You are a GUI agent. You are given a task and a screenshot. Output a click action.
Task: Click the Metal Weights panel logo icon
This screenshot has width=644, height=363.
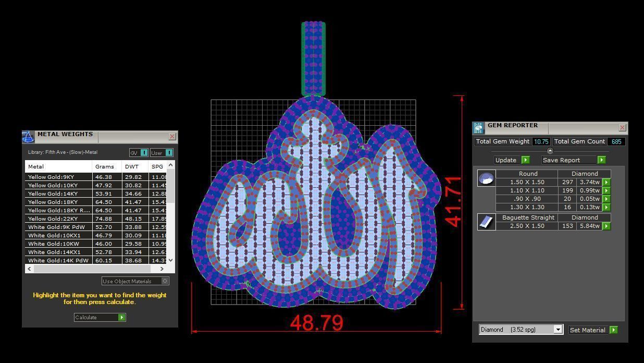(x=28, y=137)
